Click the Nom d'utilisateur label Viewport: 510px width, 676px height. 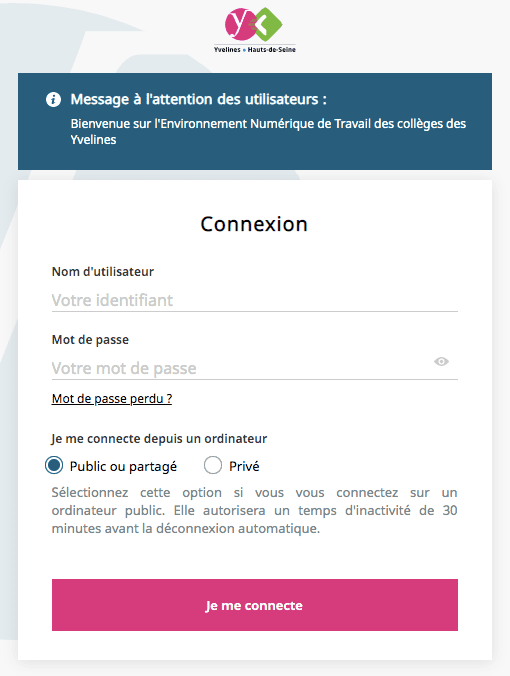(x=103, y=272)
